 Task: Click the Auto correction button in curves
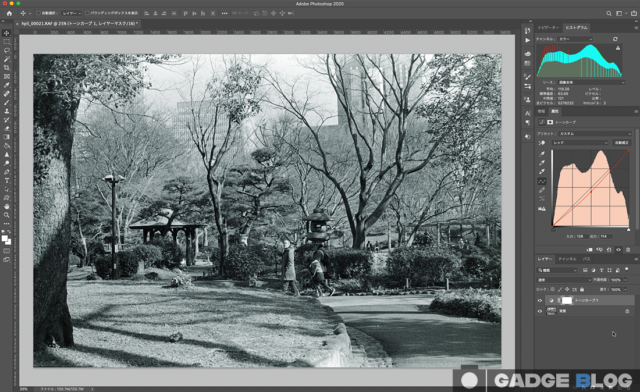[x=621, y=143]
